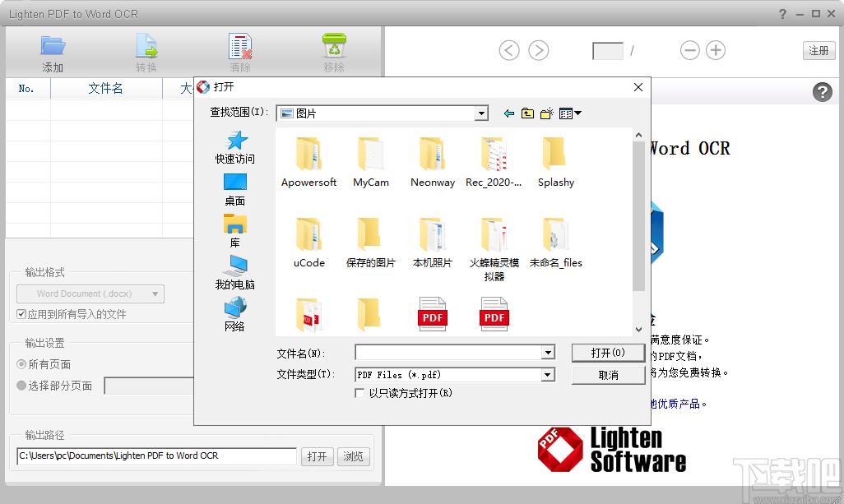
Task: Select the second PDF file icon
Action: pos(494,313)
